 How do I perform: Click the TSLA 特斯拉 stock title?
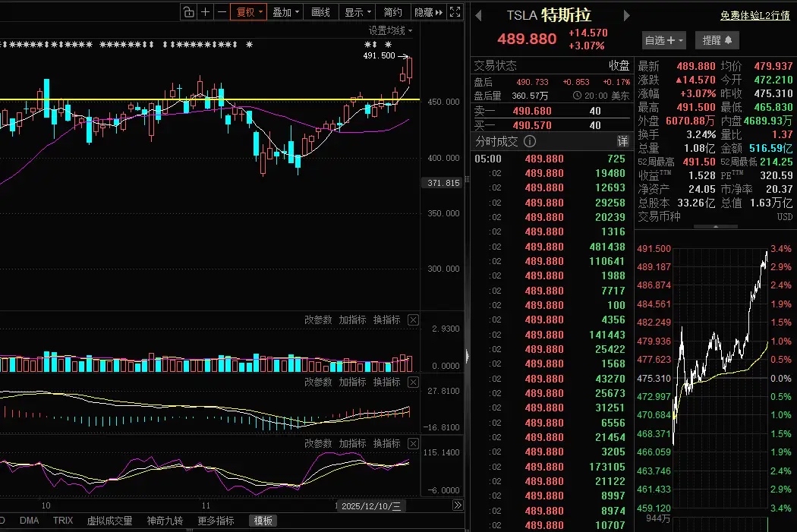pos(549,15)
